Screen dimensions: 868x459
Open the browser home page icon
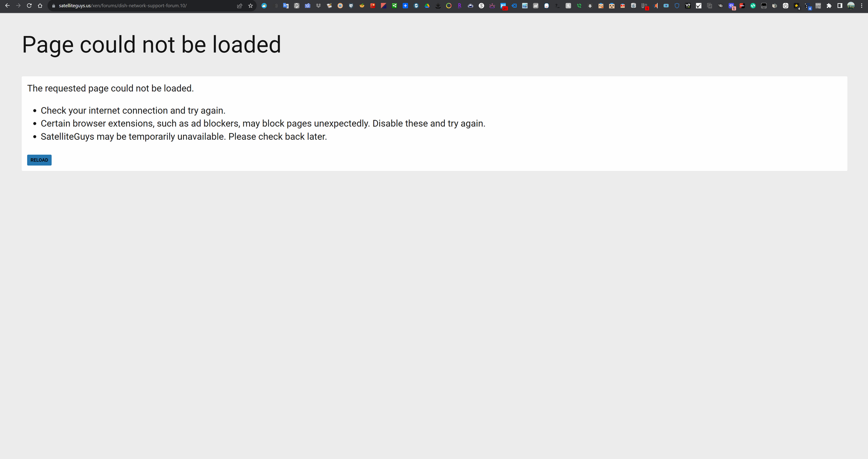[40, 6]
